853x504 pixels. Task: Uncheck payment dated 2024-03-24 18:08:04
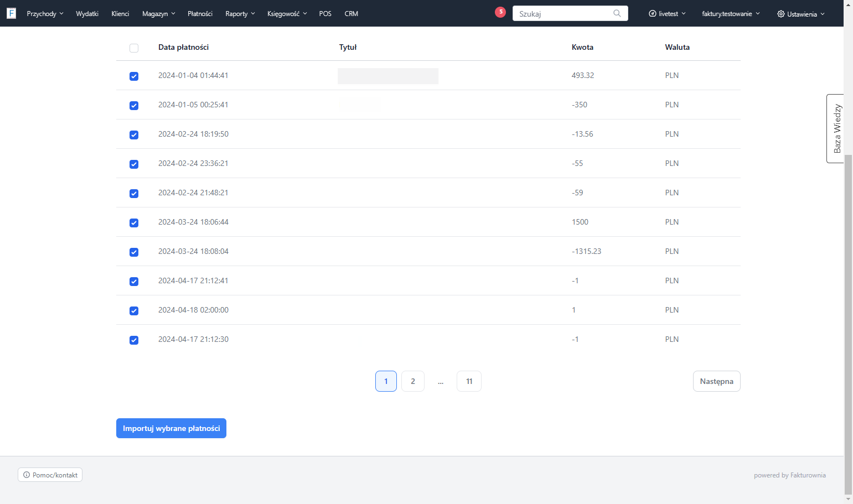[134, 252]
